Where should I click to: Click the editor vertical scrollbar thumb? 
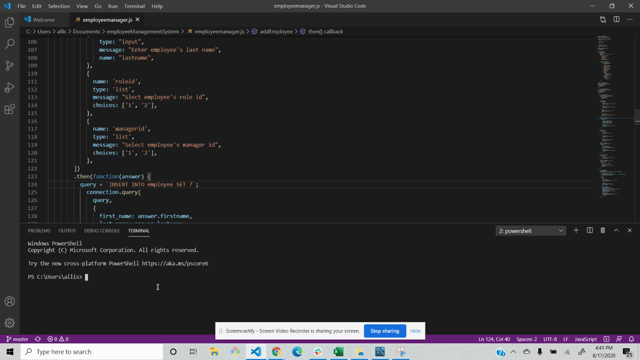[637, 116]
